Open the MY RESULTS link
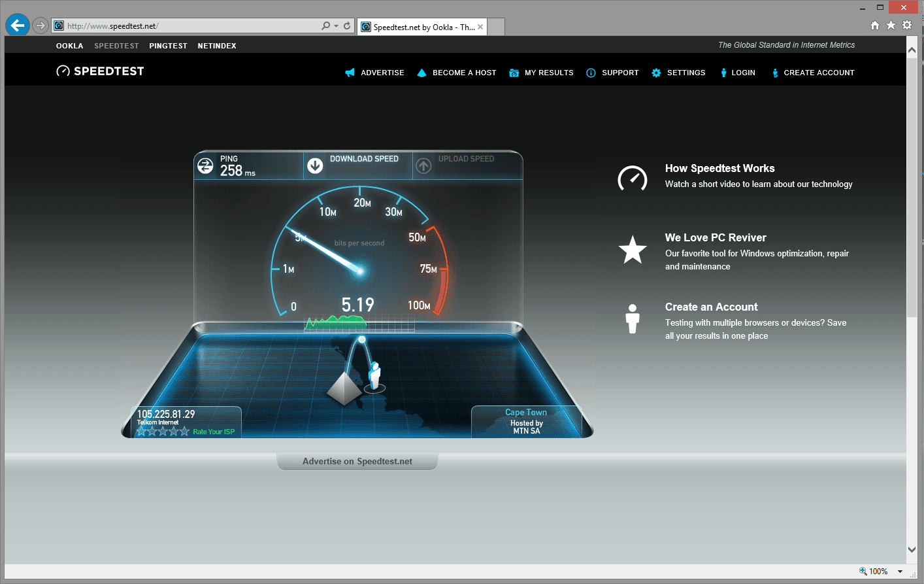Viewport: 924px width, 584px height. [x=549, y=73]
